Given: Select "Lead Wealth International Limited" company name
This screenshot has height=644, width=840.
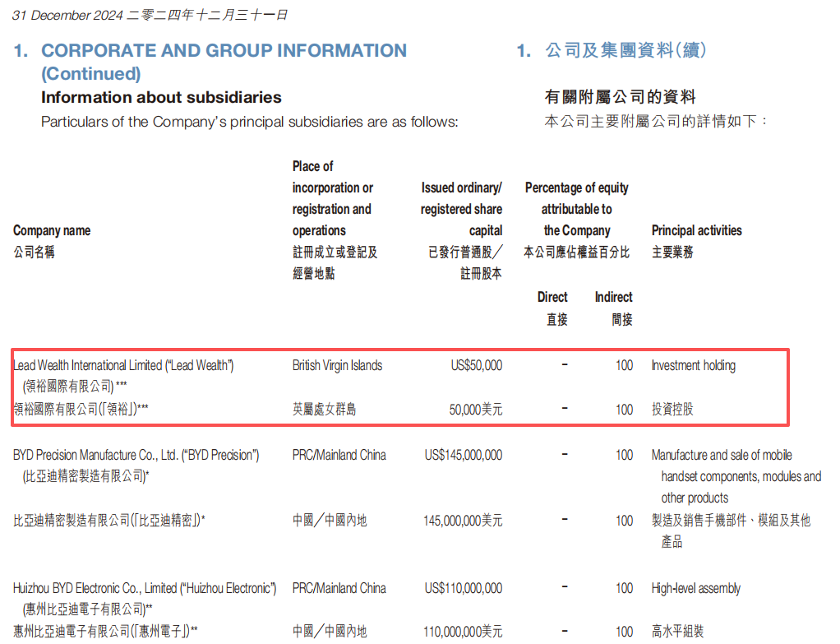Looking at the screenshot, I should [x=88, y=365].
